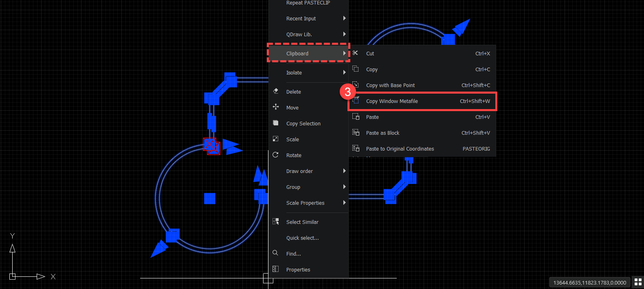Image resolution: width=644 pixels, height=289 pixels.
Task: Click the Rotate circular arrow icon
Action: point(276,155)
